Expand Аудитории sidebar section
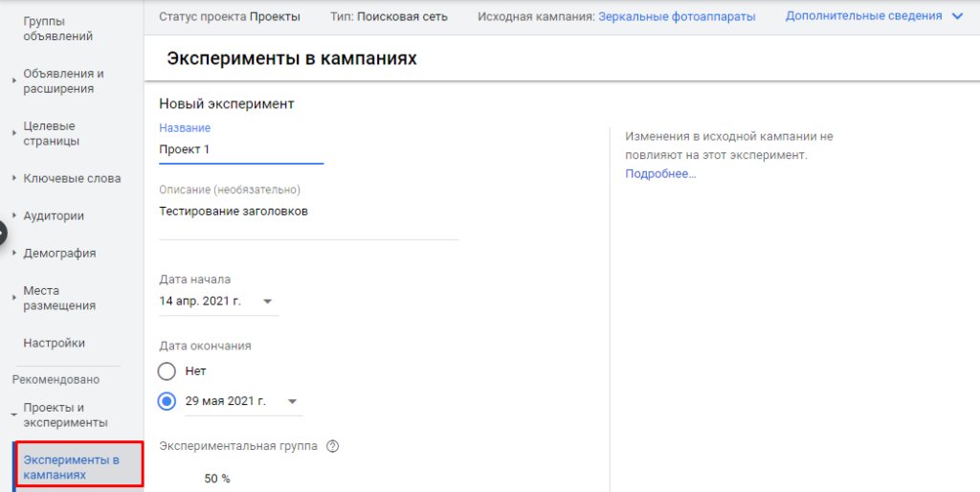This screenshot has width=980, height=492. 14,215
